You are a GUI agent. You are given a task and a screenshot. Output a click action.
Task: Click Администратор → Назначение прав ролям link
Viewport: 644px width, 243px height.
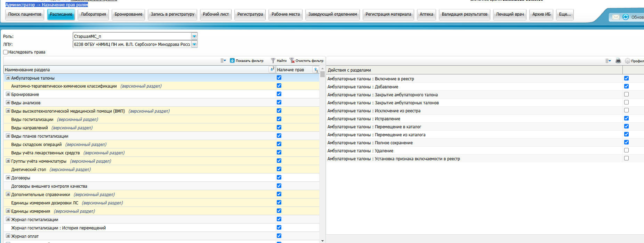coord(47,5)
